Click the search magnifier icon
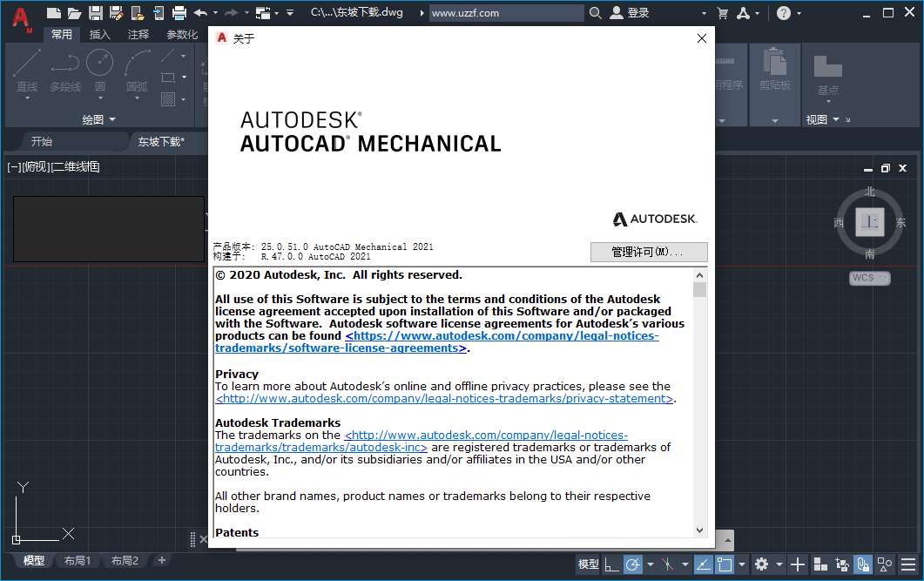The width and height of the screenshot is (924, 581). point(596,13)
